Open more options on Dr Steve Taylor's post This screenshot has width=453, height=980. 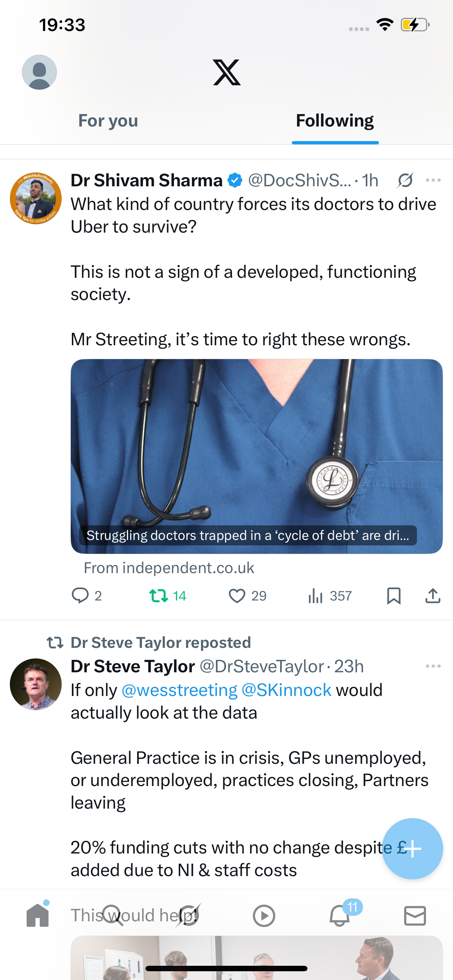coord(433,666)
